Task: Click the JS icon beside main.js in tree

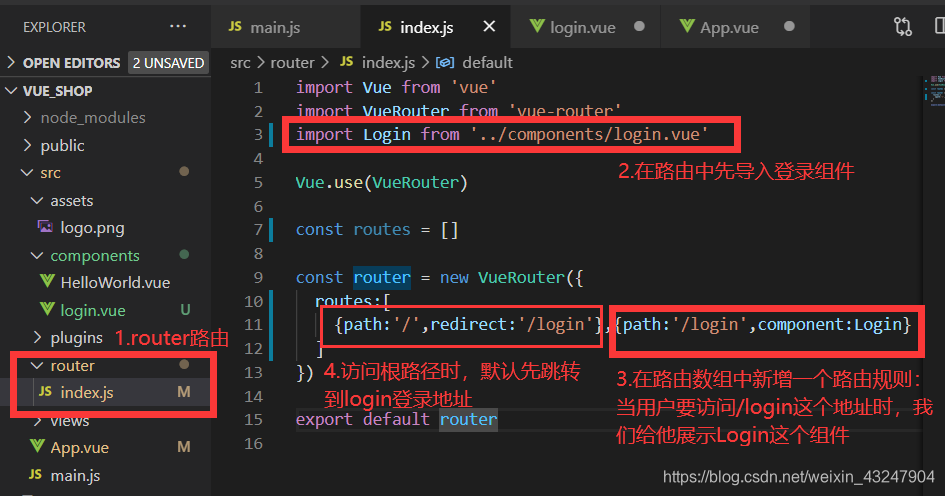Action: pyautogui.click(x=36, y=475)
